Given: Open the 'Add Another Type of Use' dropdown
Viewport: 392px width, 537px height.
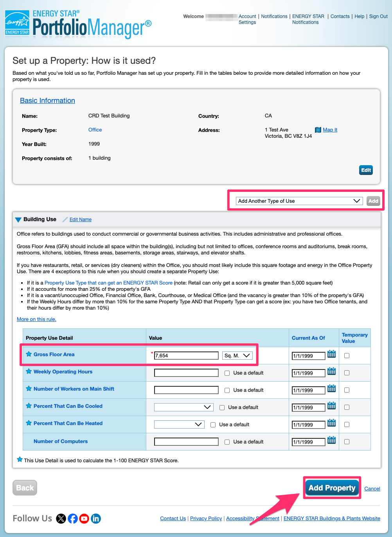Looking at the screenshot, I should (x=299, y=201).
